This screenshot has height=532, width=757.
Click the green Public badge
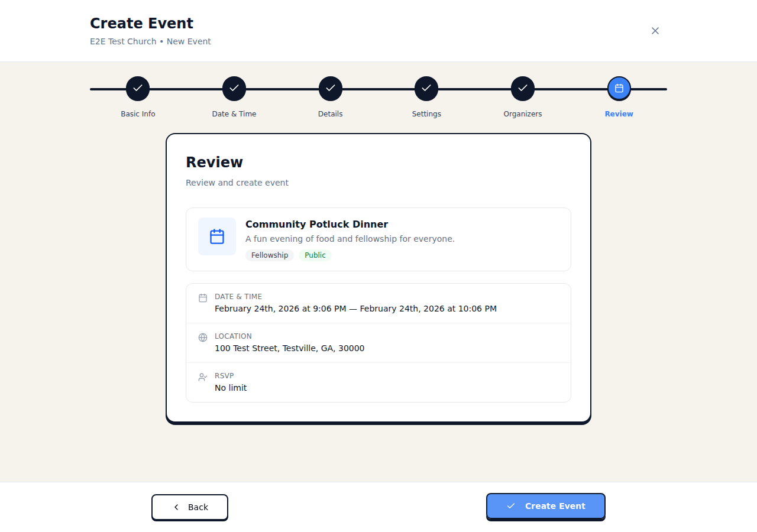pyautogui.click(x=315, y=255)
